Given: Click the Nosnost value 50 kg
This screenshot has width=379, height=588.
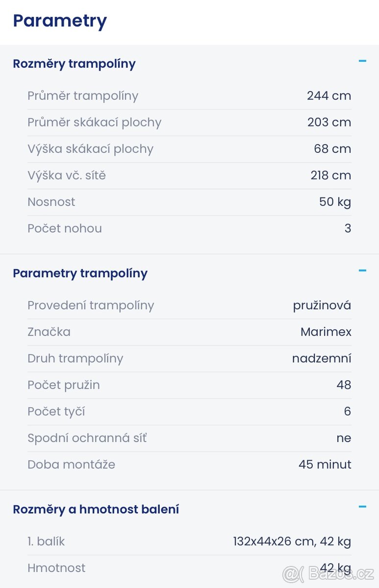Looking at the screenshot, I should (335, 202).
